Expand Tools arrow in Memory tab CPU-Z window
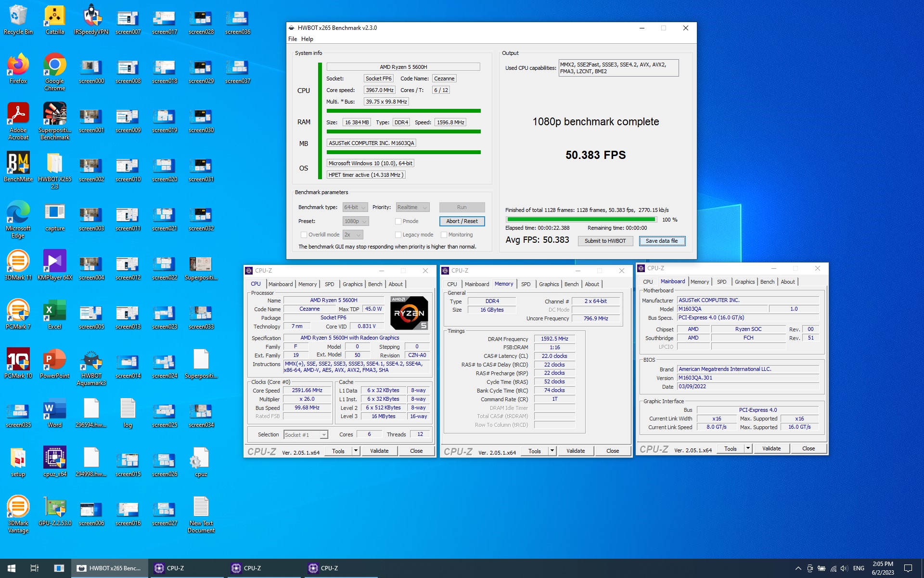924x578 pixels. (x=552, y=451)
